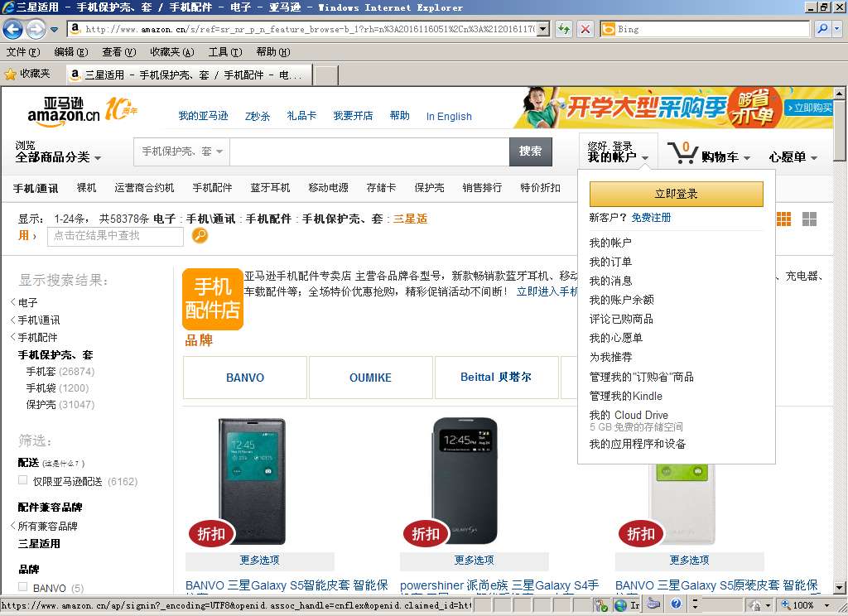Click the 开学大型采购季 promo banner
Image resolution: width=848 pixels, height=616 pixels.
[673, 107]
